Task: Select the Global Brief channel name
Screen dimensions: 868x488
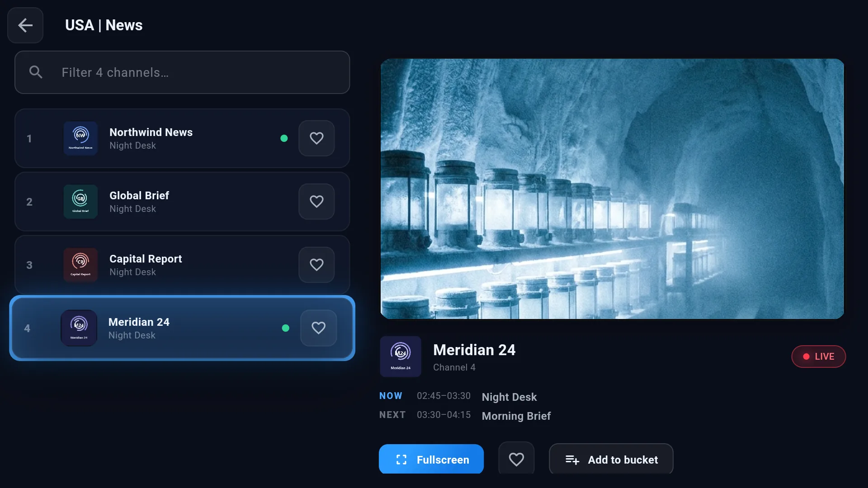Action: click(139, 196)
